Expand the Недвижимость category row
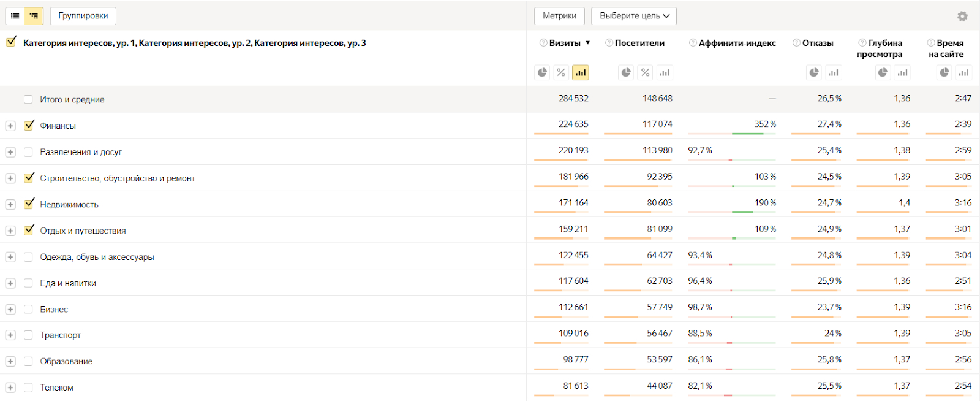Screen dimensions: 980x401 pos(10,204)
